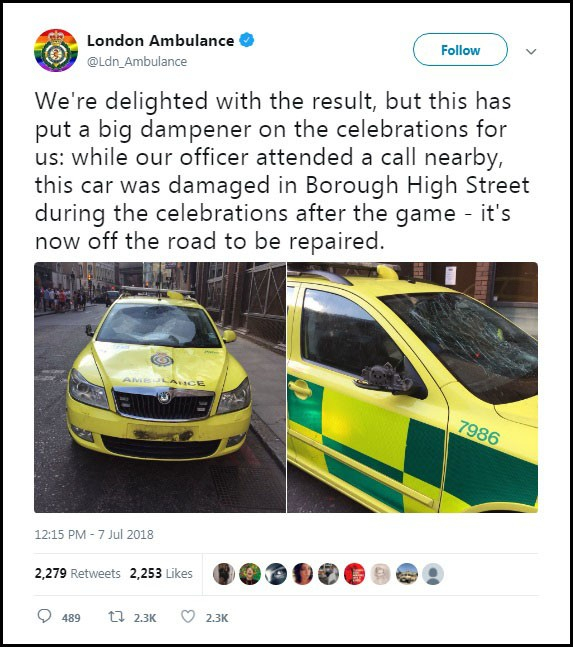
Task: Like the tweet with heart icon
Action: 188,617
